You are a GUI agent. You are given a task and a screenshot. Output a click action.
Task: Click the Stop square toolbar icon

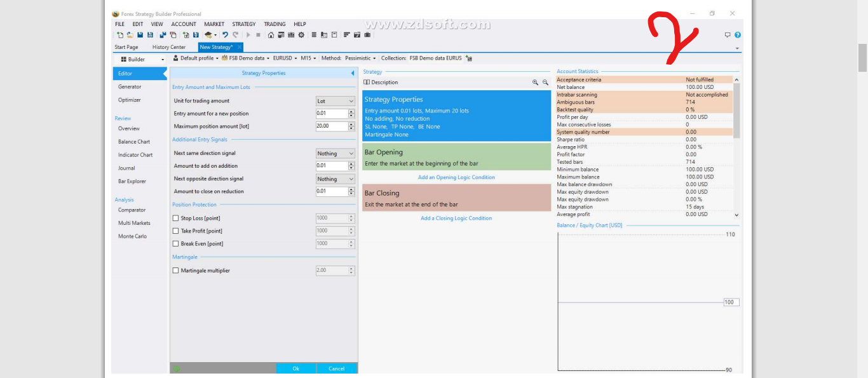coord(258,35)
